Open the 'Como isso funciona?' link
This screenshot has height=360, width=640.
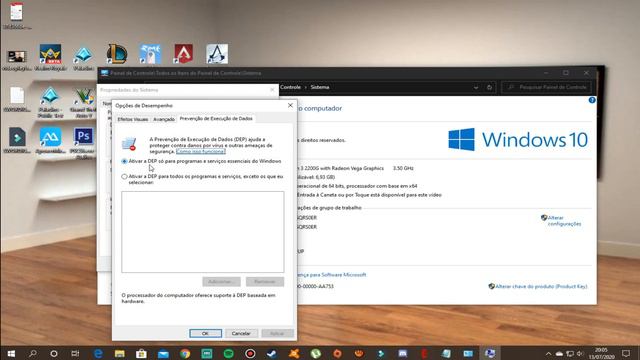click(x=201, y=151)
